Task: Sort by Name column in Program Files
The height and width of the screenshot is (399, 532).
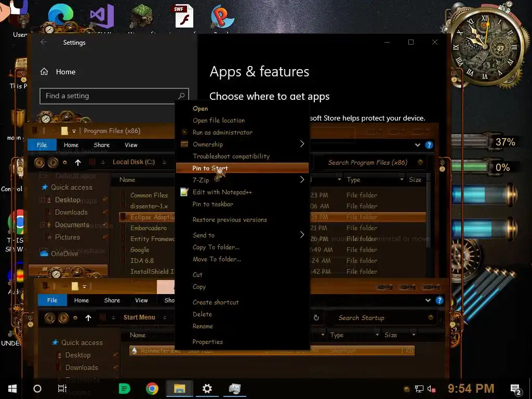Action: pyautogui.click(x=127, y=180)
